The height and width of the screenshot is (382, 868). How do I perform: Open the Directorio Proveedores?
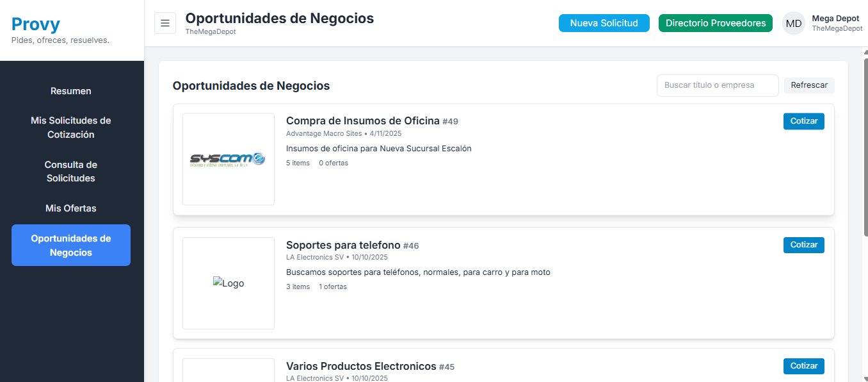coord(715,22)
